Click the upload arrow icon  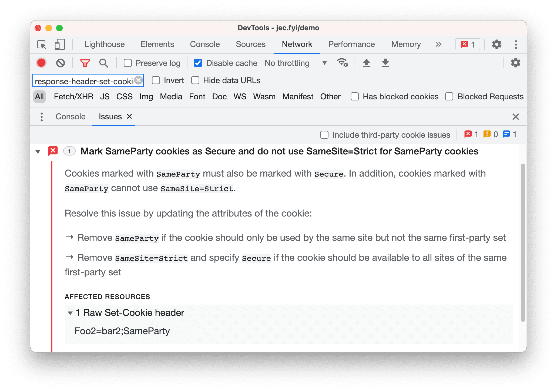click(366, 63)
